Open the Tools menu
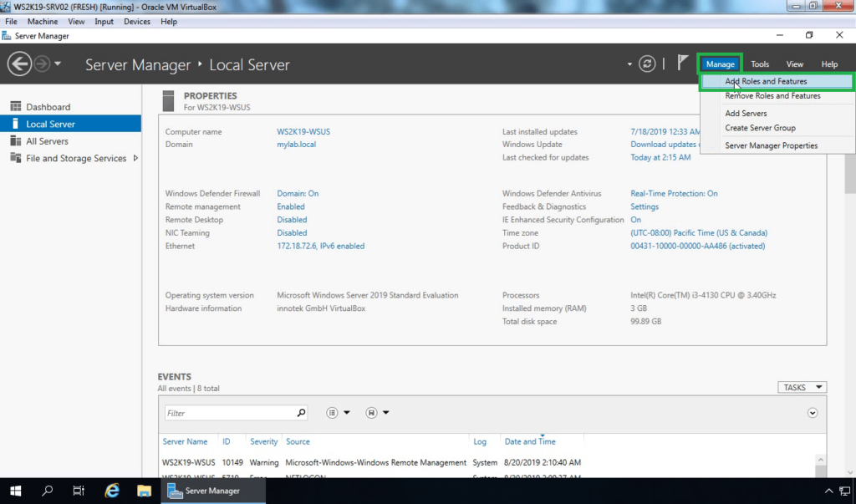Screen dimensions: 856x504 tap(759, 64)
